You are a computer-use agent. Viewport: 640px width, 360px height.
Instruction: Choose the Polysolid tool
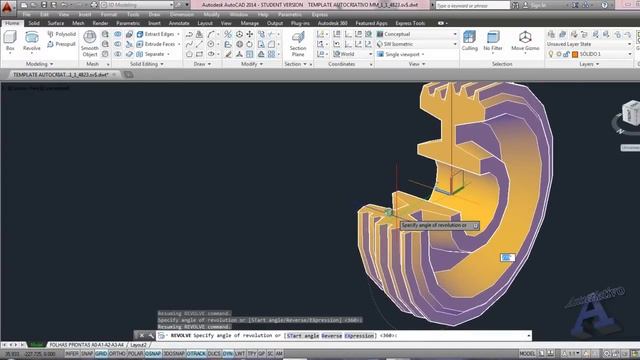pos(62,34)
